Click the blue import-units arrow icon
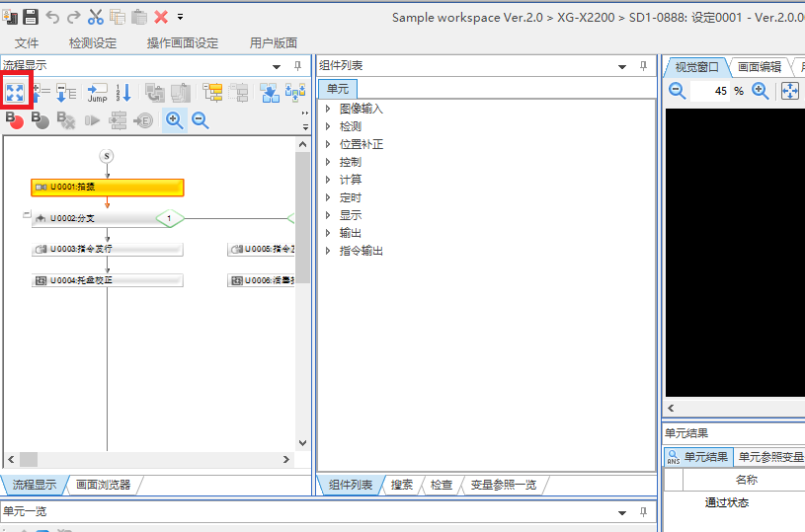Viewport: 805px width, 532px height. coord(270,93)
